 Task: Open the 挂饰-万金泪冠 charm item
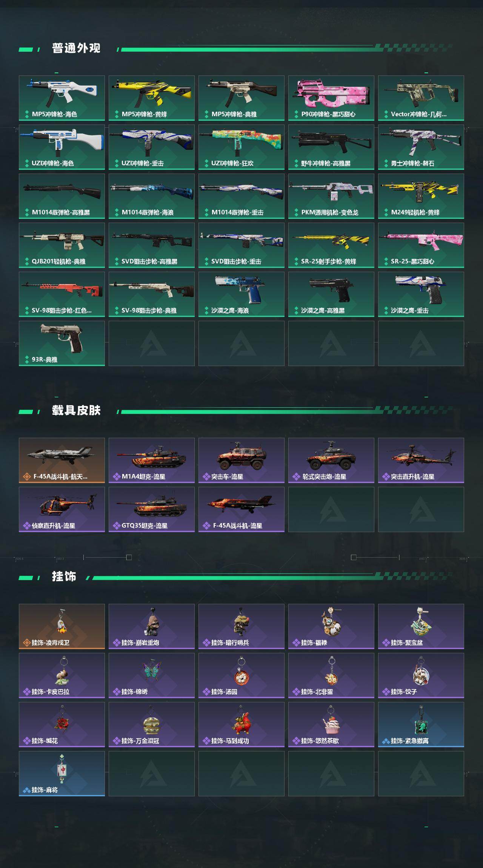tap(152, 725)
